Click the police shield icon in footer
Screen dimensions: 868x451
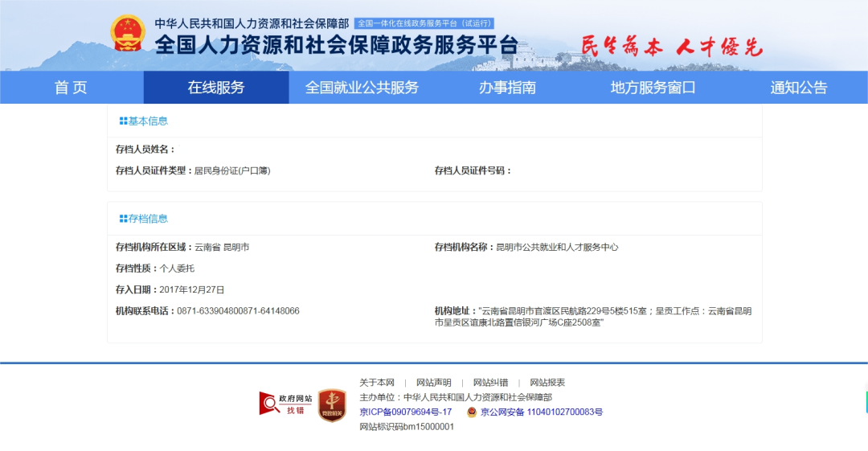472,412
